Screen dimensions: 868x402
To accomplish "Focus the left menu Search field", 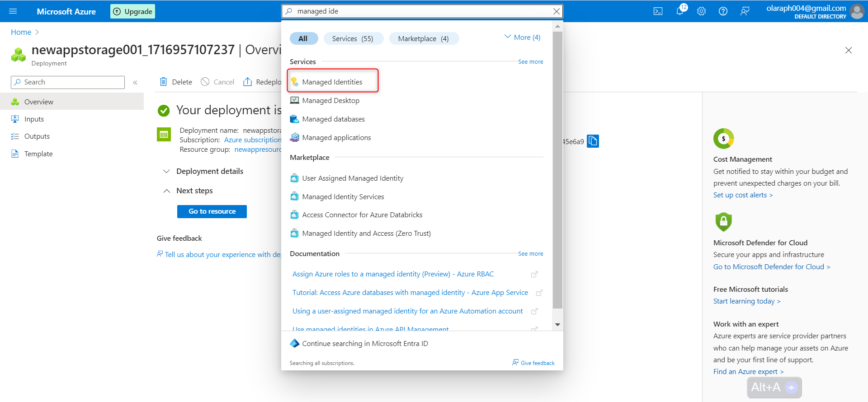I will (x=68, y=82).
